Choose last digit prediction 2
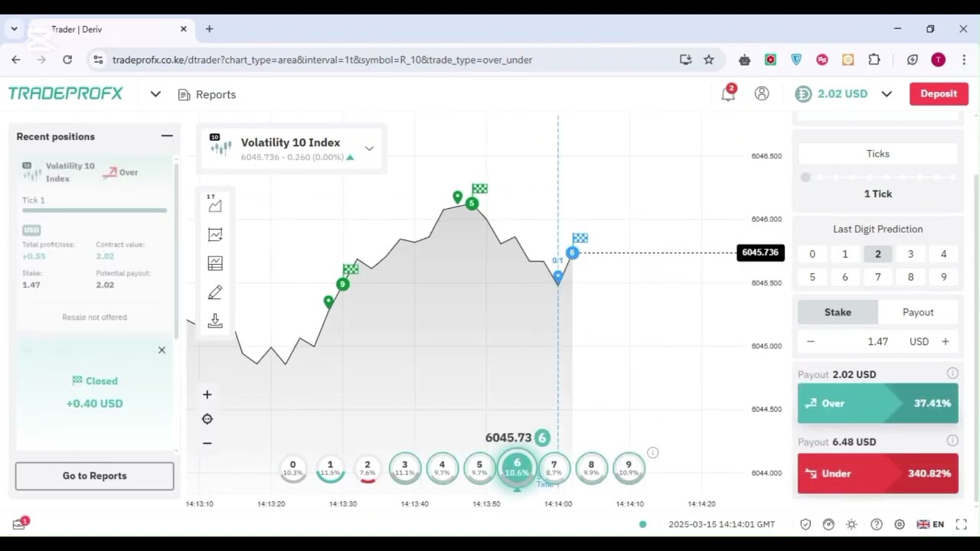Image resolution: width=980 pixels, height=551 pixels. 878,254
